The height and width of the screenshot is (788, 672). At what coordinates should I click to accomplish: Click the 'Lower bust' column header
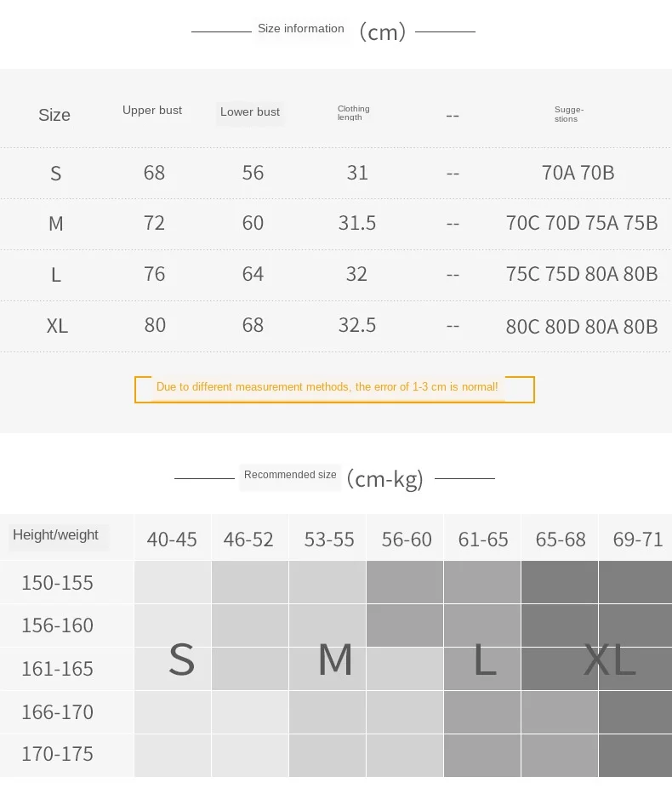(x=249, y=112)
